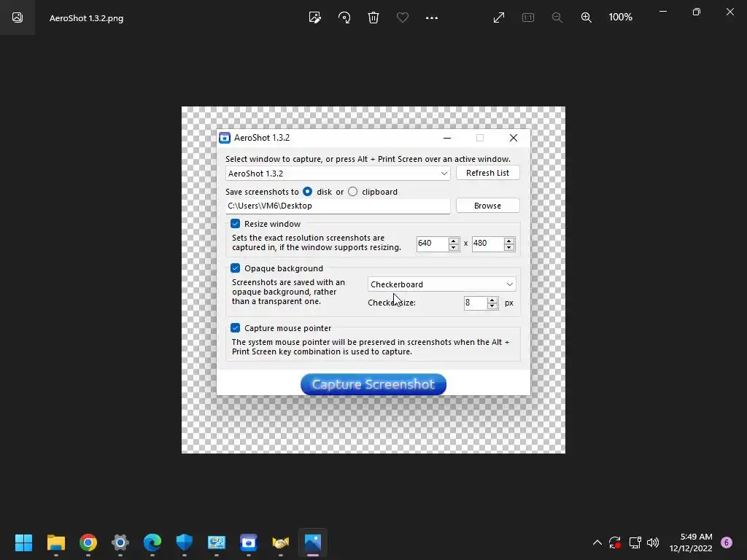Increase width with the 640 up arrow
Image resolution: width=747 pixels, height=560 pixels.
(454, 241)
